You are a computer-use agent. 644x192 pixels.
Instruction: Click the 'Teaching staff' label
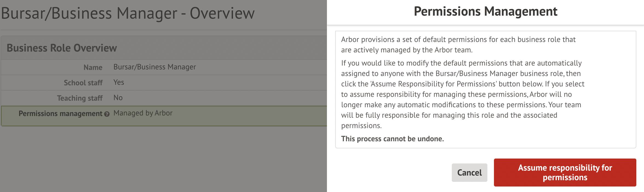click(80, 98)
